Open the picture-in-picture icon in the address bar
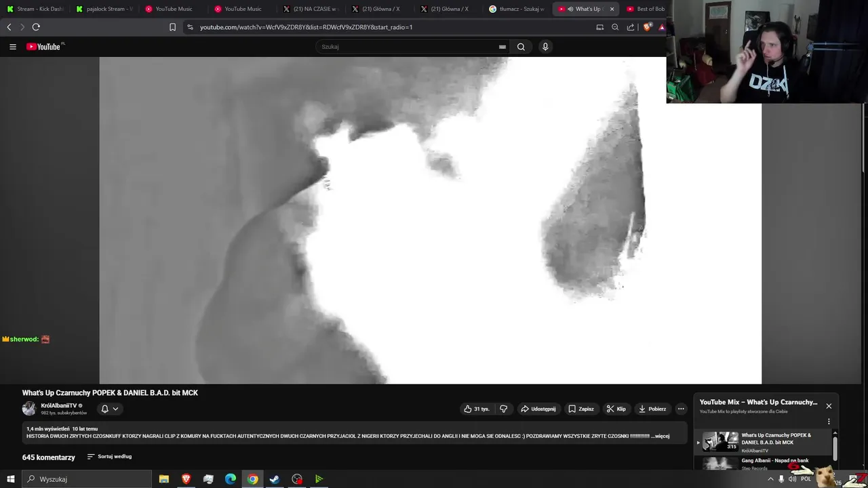This screenshot has height=488, width=868. point(599,27)
